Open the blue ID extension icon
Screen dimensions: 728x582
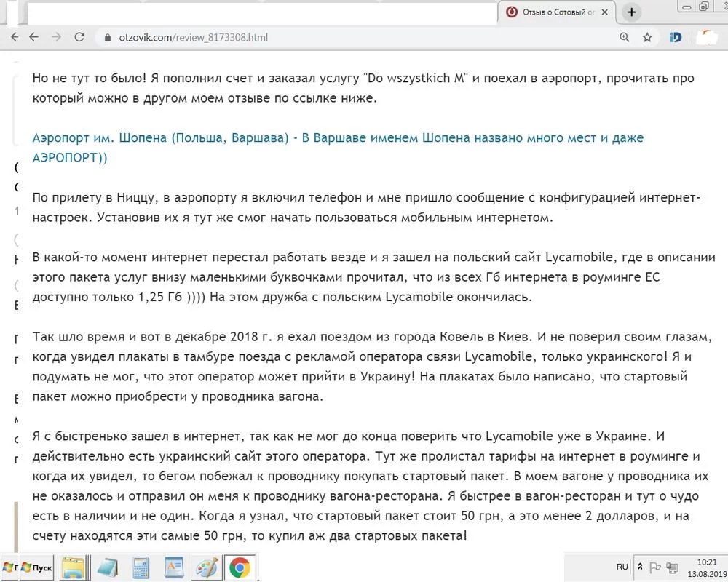point(676,37)
